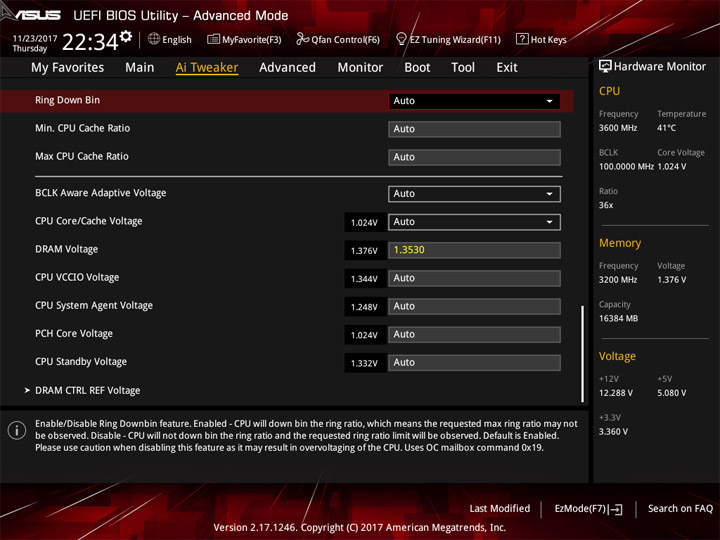Open the Monitor tab
This screenshot has height=540, width=720.
(360, 68)
